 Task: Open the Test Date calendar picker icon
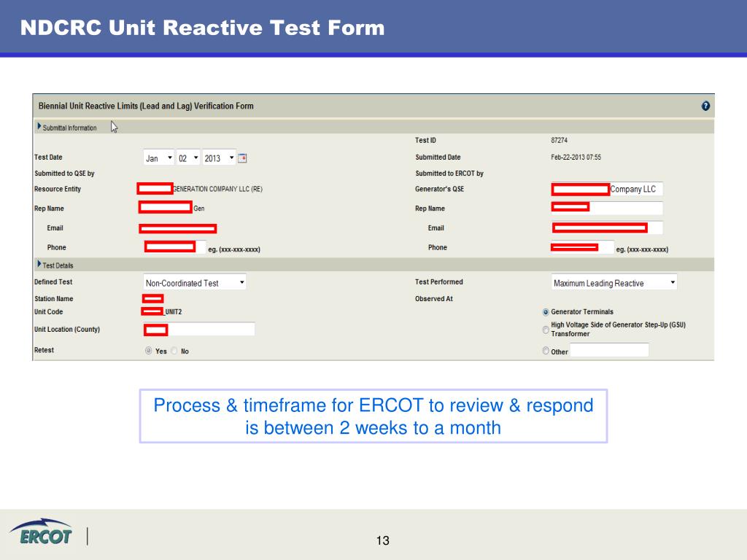(242, 158)
